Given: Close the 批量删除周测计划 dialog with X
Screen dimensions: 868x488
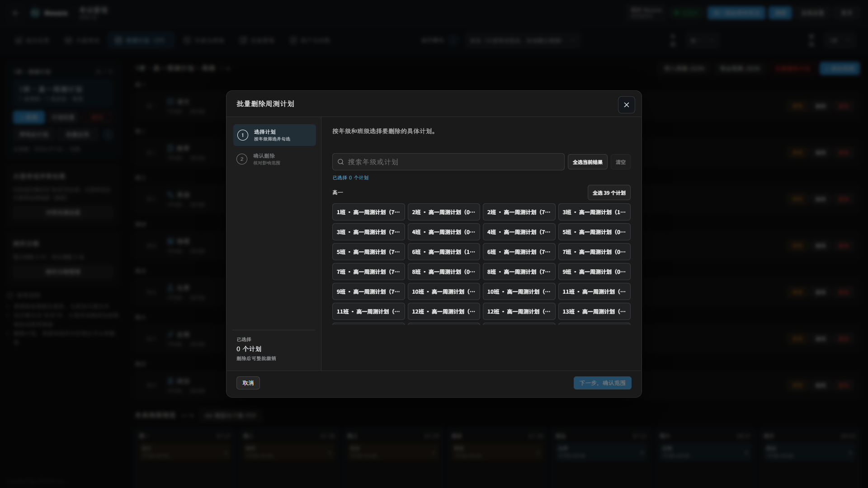Looking at the screenshot, I should point(626,105).
